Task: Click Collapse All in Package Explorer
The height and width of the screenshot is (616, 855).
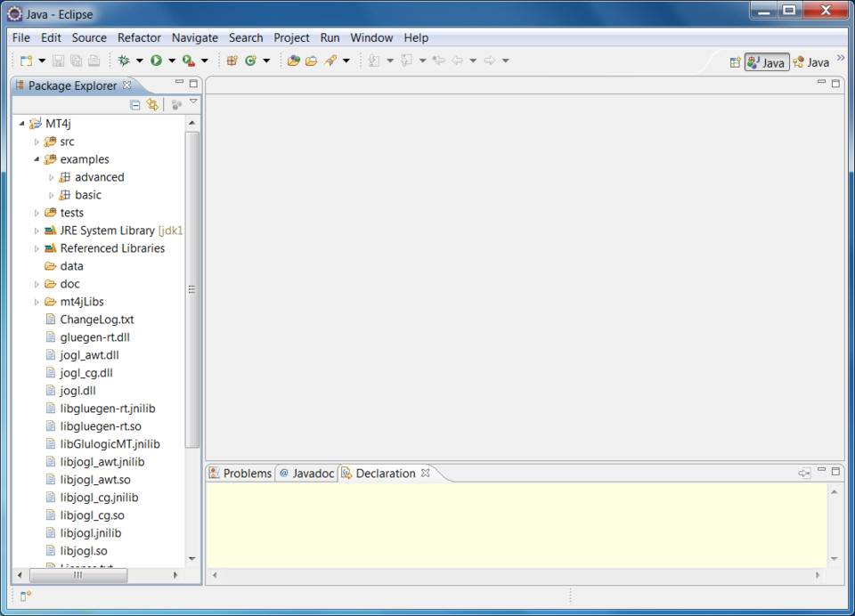Action: click(x=135, y=104)
